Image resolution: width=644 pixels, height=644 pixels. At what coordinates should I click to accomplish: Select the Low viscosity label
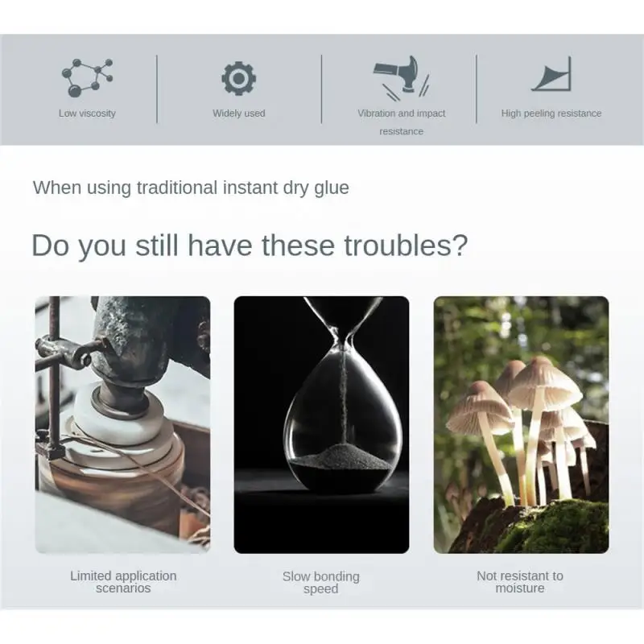tap(87, 114)
